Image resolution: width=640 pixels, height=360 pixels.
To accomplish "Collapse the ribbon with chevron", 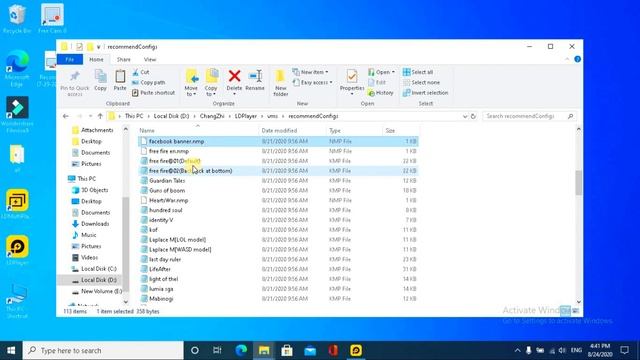I will pyautogui.click(x=567, y=59).
